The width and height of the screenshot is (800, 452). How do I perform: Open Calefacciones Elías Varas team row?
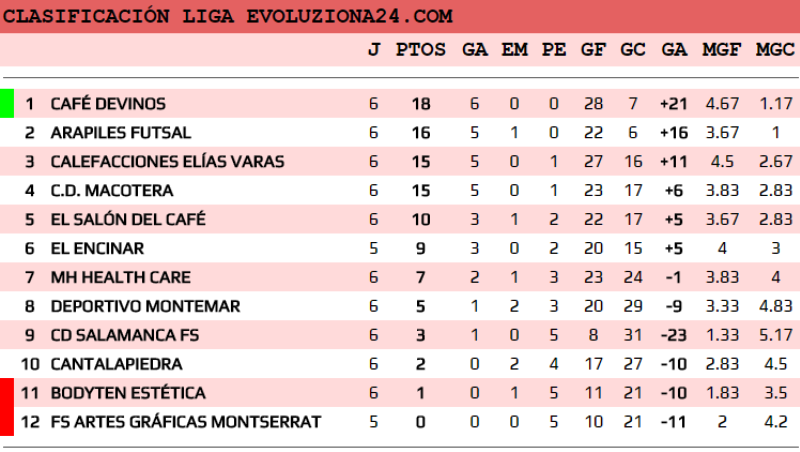167,162
